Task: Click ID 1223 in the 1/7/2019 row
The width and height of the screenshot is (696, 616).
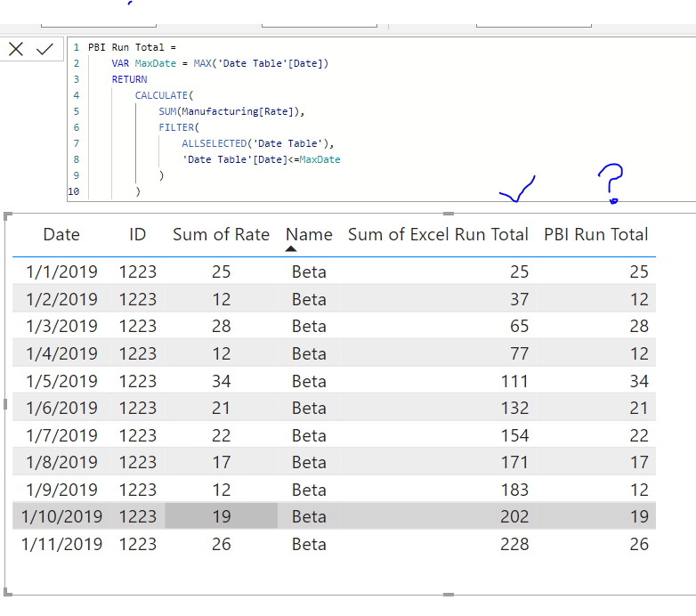Action: pyautogui.click(x=138, y=435)
